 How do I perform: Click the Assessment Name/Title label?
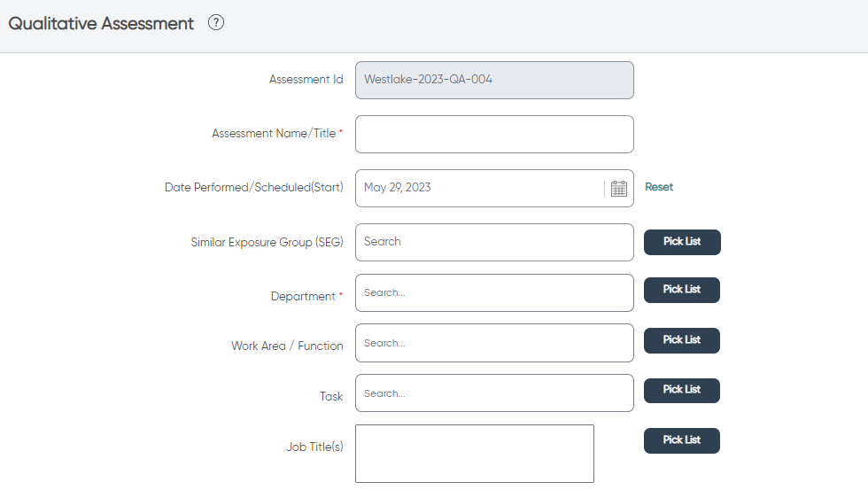(x=274, y=134)
